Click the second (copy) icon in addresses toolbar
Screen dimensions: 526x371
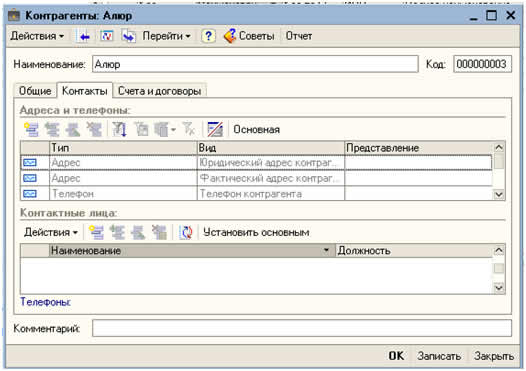coord(52,129)
